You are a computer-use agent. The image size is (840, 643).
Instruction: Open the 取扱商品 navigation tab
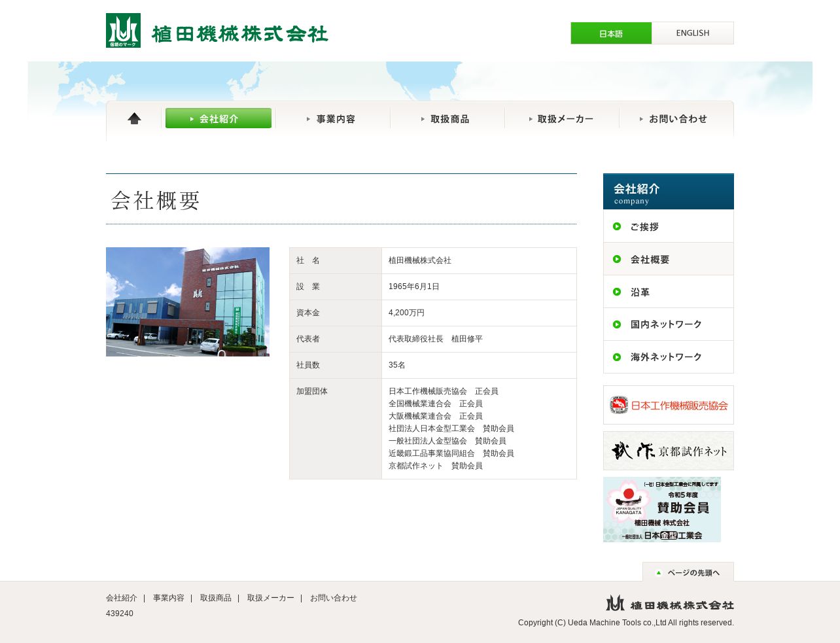(447, 118)
